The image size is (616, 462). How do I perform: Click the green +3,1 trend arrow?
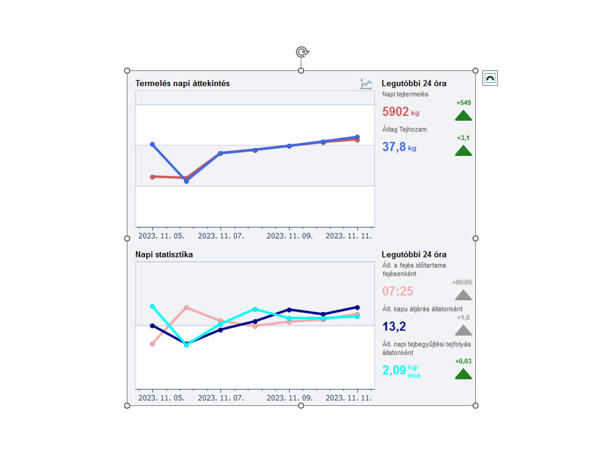click(463, 150)
